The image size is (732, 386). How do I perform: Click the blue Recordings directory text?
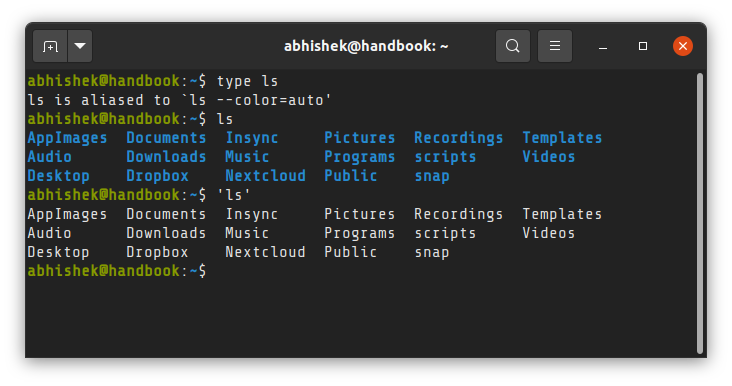point(458,138)
